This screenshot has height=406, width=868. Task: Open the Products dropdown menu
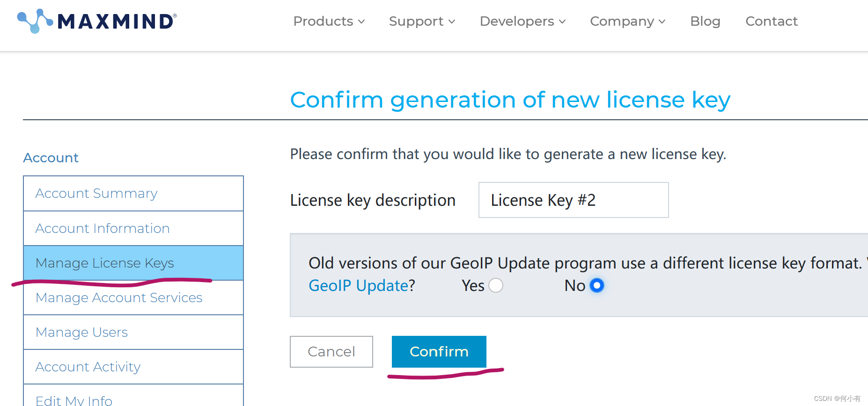329,22
